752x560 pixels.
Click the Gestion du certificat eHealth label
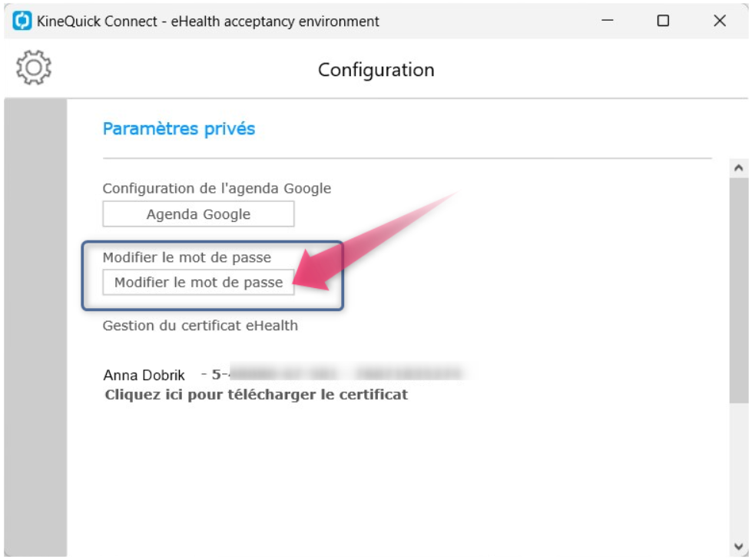[x=200, y=326]
